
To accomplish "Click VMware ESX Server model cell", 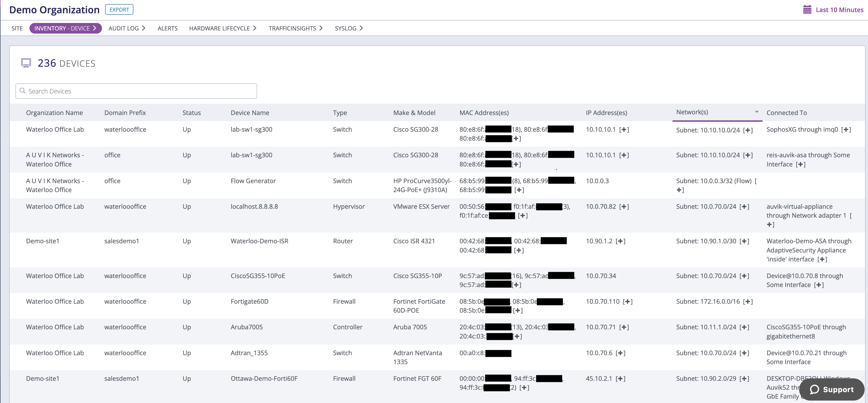I will (x=421, y=207).
